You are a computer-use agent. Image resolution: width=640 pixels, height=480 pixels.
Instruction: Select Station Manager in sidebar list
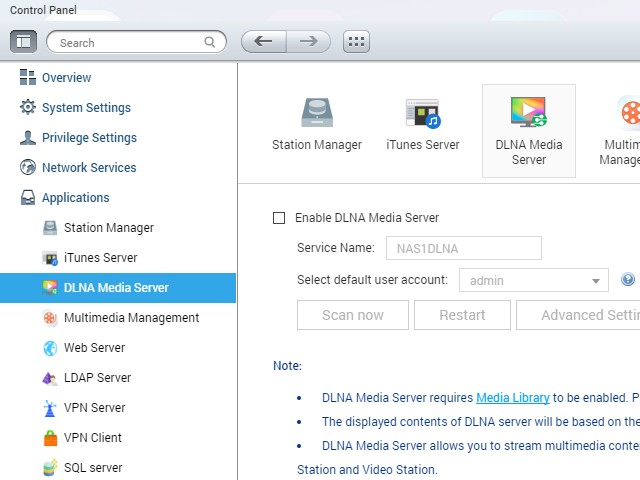pyautogui.click(x=109, y=228)
